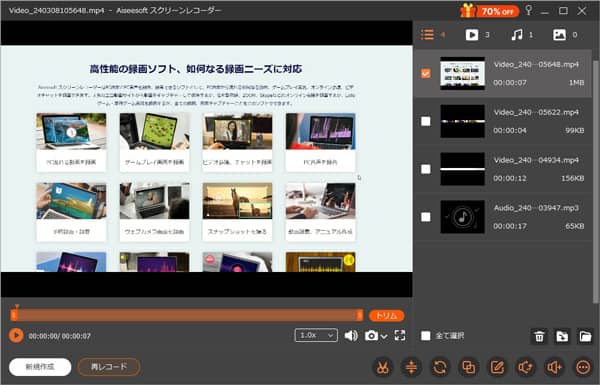600x385 pixels.
Task: Enable the select all (全て選択) checkbox
Action: 426,336
